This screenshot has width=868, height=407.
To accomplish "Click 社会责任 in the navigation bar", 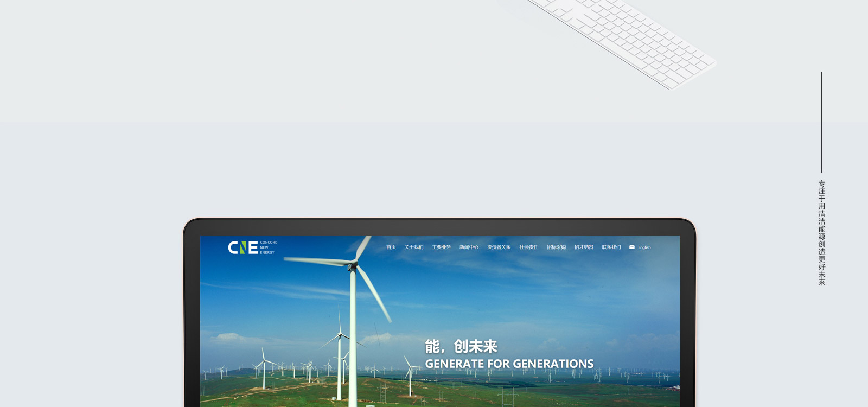I will (528, 247).
